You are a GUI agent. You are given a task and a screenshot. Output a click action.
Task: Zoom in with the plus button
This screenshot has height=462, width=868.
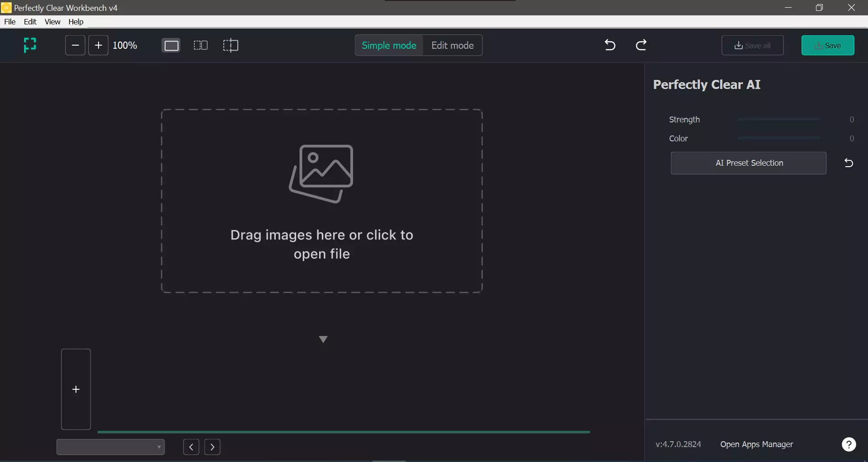[x=98, y=45]
